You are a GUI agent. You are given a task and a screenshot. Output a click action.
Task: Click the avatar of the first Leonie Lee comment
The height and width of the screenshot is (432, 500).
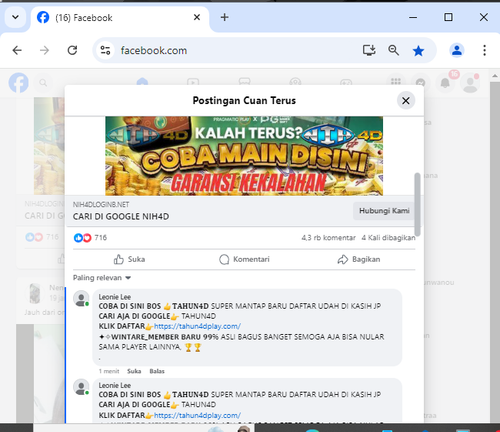81,298
